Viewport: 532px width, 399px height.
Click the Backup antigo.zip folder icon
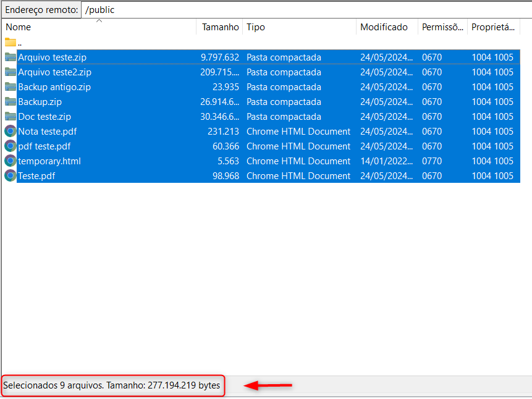point(11,87)
